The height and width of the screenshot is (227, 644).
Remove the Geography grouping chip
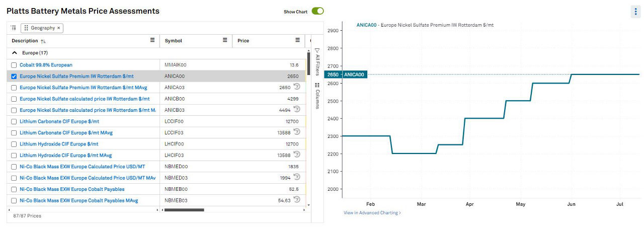[x=58, y=28]
